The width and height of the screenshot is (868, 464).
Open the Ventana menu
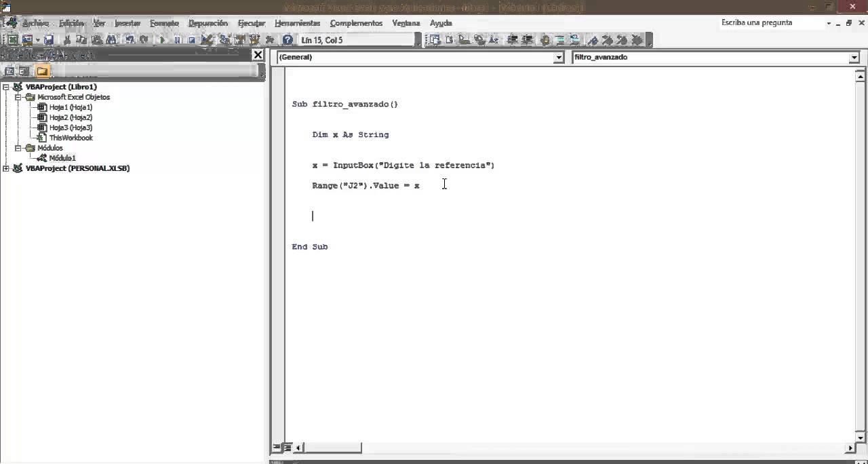coord(406,23)
